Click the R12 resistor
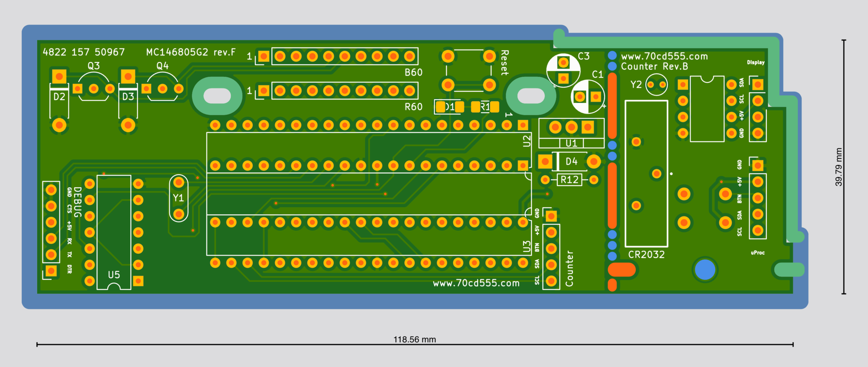The width and height of the screenshot is (868, 367). [x=569, y=180]
